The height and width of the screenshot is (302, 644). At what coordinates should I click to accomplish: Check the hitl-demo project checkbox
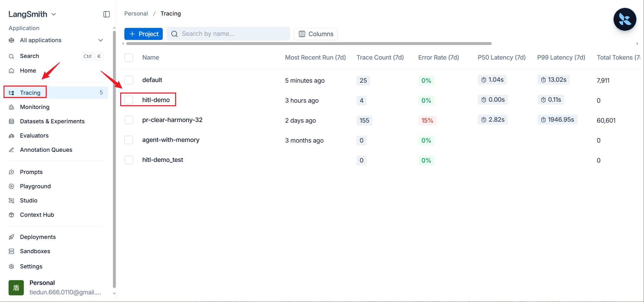[x=128, y=100]
